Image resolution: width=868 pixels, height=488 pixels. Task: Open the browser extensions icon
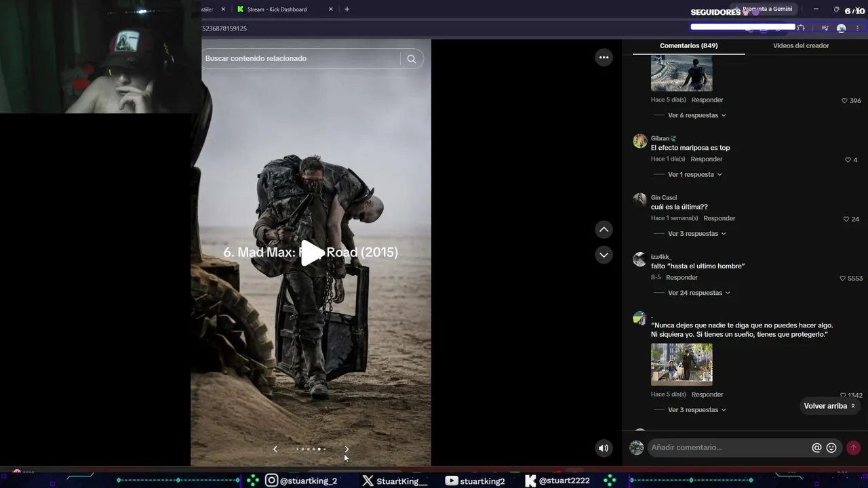point(802,28)
